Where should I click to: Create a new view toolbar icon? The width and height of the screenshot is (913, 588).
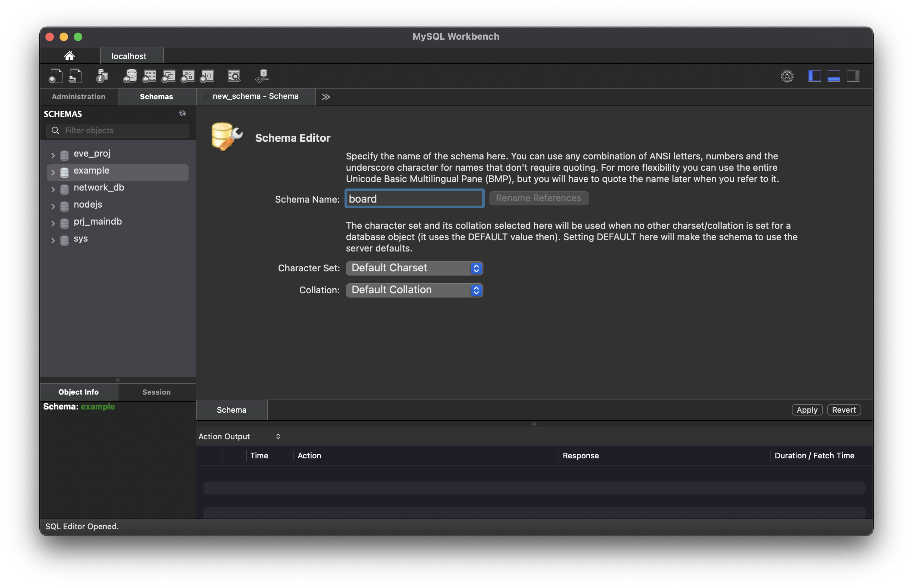168,76
